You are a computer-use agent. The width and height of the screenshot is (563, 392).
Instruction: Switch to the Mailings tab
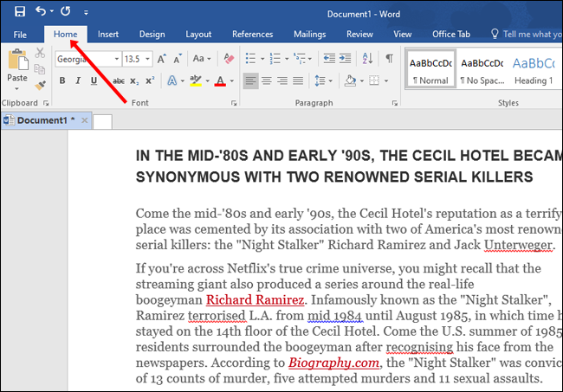click(309, 34)
